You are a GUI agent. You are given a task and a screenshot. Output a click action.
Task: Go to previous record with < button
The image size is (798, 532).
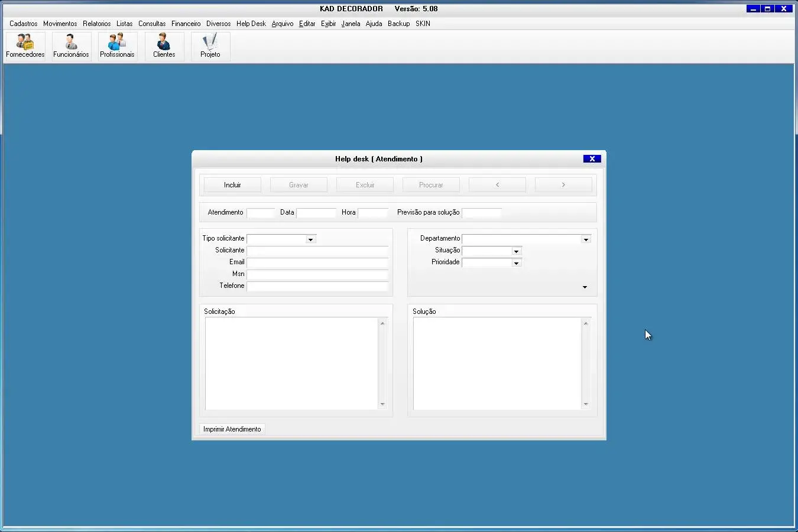[x=497, y=185]
